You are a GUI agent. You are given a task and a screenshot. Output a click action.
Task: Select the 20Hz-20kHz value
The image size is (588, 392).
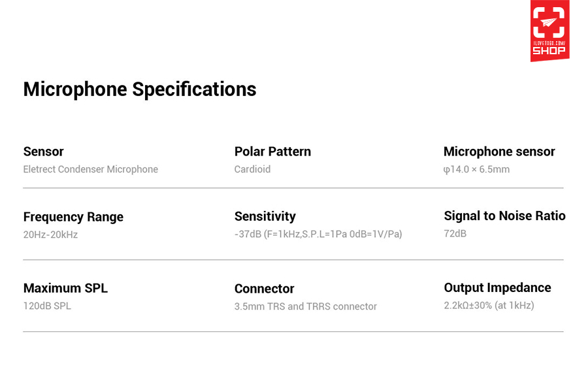tap(50, 235)
